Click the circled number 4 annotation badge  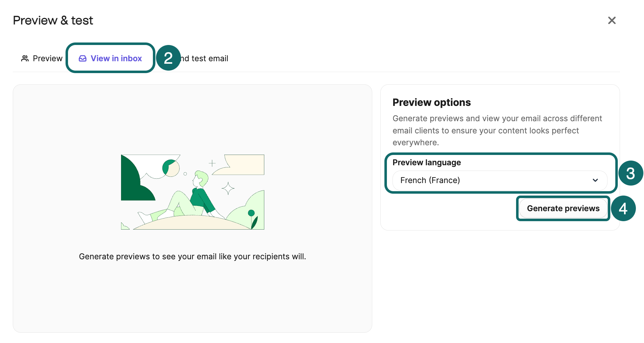pos(623,208)
